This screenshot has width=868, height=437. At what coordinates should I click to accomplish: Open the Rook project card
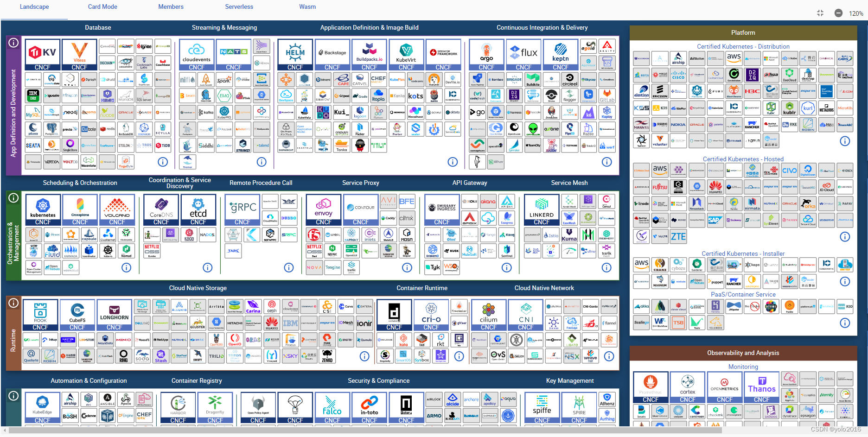(x=40, y=315)
